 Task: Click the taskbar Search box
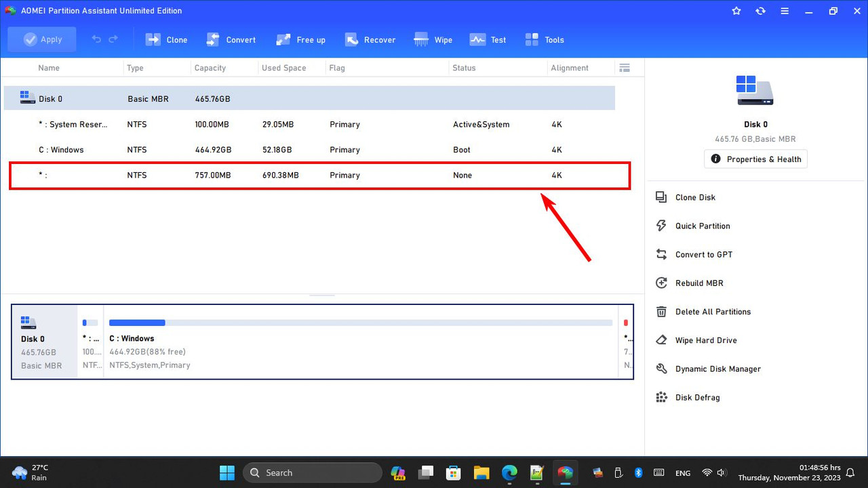pos(313,472)
